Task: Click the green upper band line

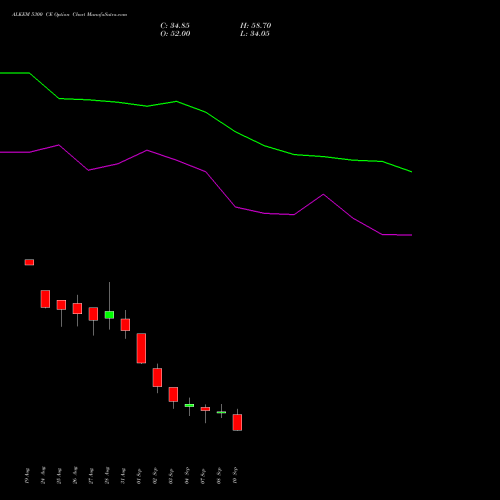Action: [x=206, y=112]
